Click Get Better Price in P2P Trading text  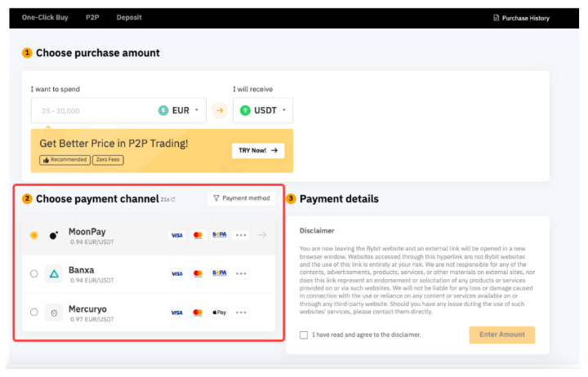pos(114,144)
